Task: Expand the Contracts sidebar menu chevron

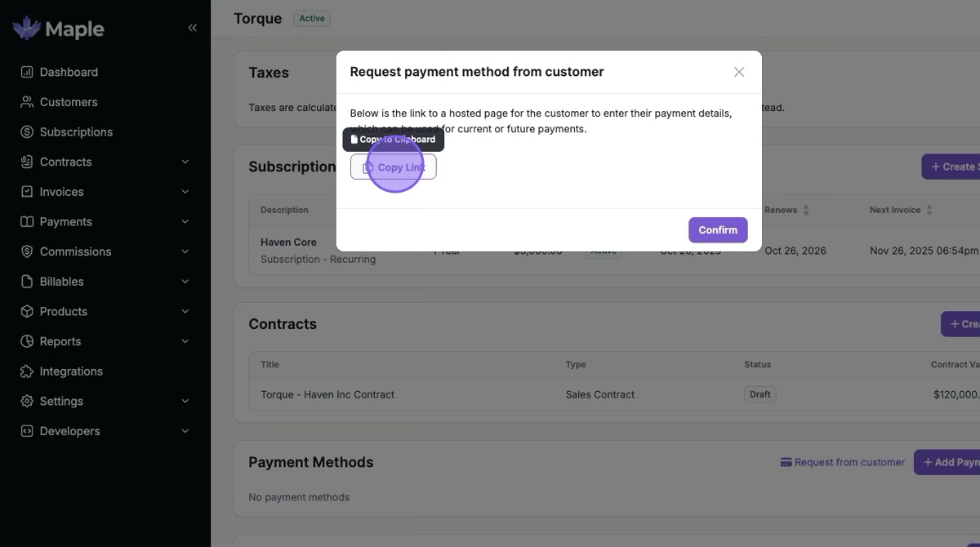Action: click(x=185, y=162)
